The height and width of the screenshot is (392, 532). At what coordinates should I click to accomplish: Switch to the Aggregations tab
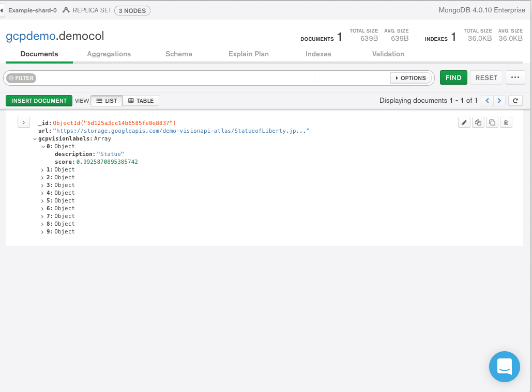coord(109,54)
